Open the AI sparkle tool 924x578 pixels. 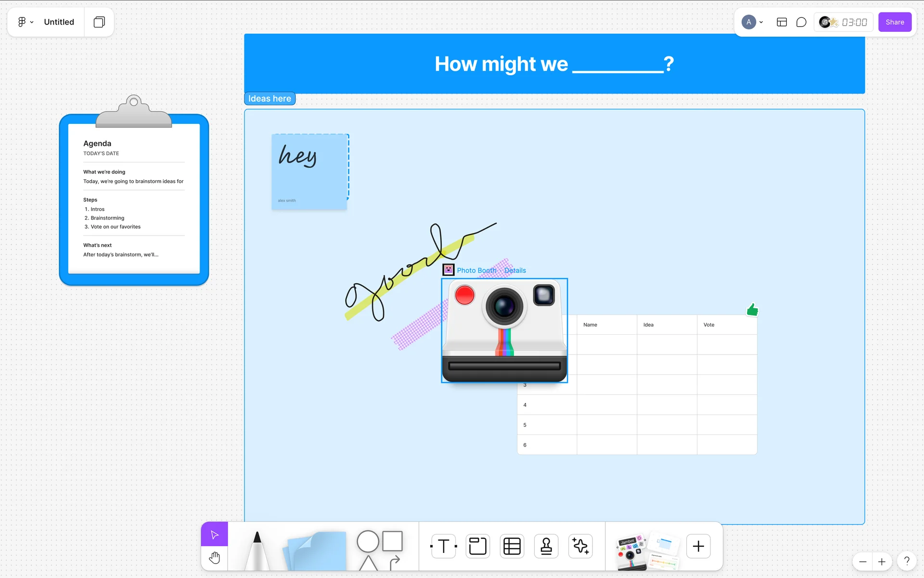[x=580, y=546]
